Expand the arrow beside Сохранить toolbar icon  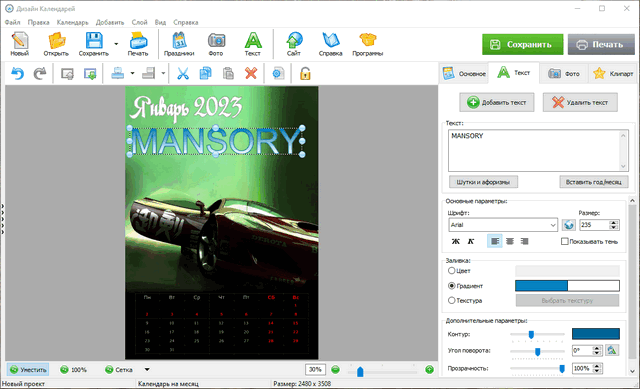click(x=116, y=44)
